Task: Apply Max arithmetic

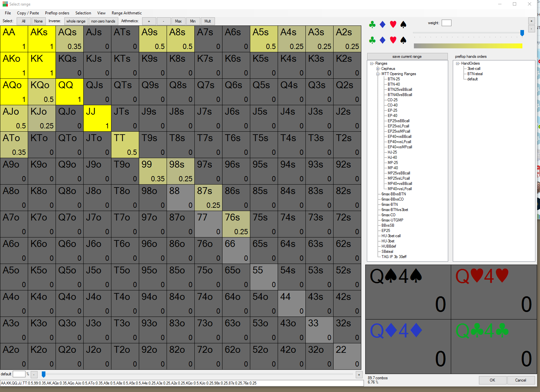Action: (x=178, y=21)
